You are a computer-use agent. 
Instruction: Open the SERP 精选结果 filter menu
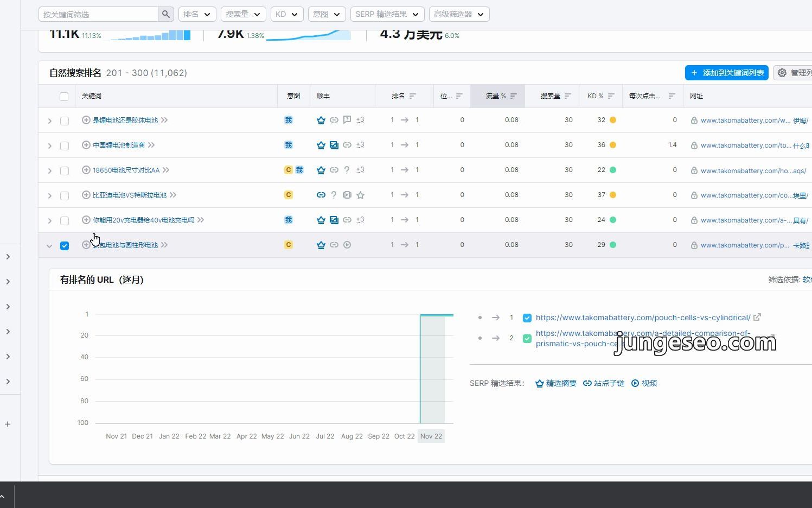(x=387, y=14)
